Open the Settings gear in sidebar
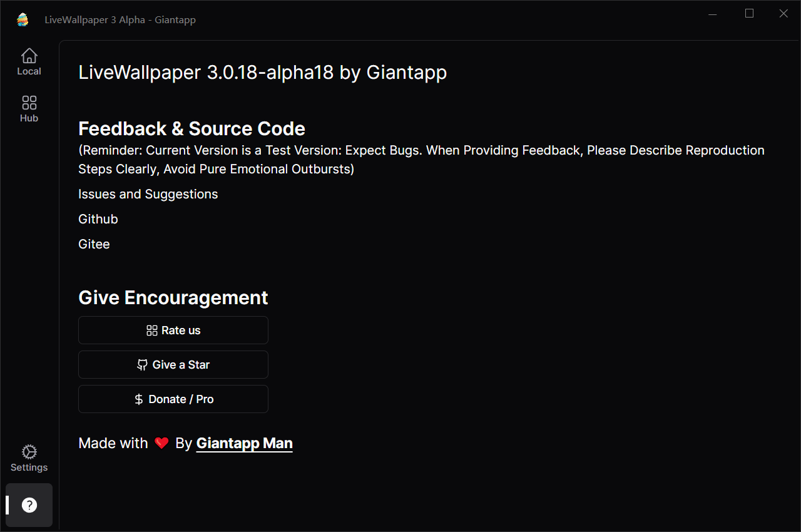Screen dimensions: 801x532 tap(29, 452)
